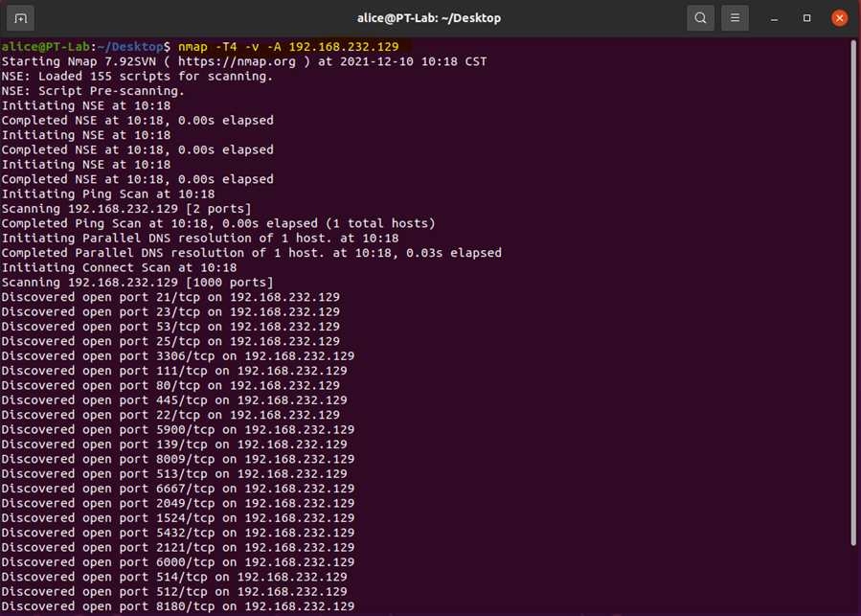861x616 pixels.
Task: Open the hamburger menu
Action: [735, 18]
